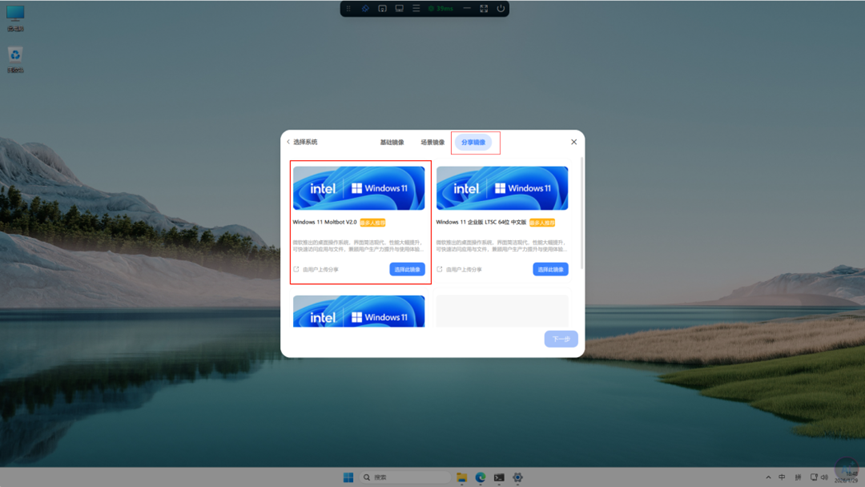Choose the Windows 11 Moltbot V2.0 image button
Screen dimensions: 865x487
(x=407, y=269)
